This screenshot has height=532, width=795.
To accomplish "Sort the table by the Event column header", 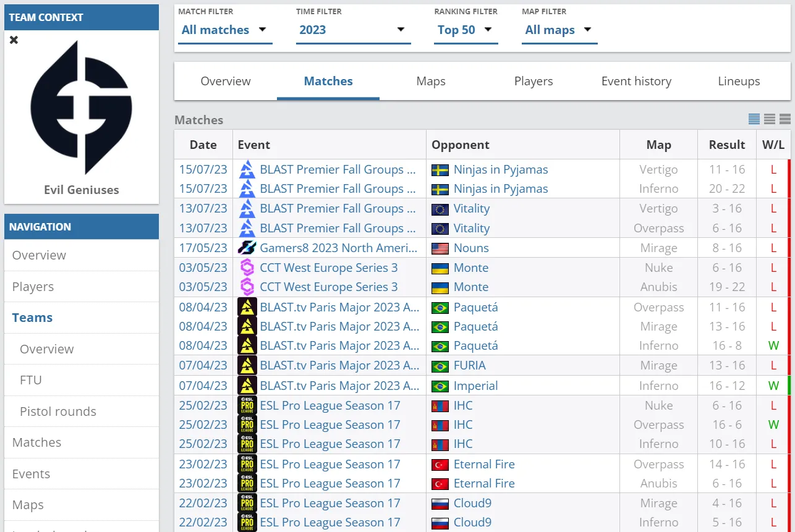I will tap(329, 145).
